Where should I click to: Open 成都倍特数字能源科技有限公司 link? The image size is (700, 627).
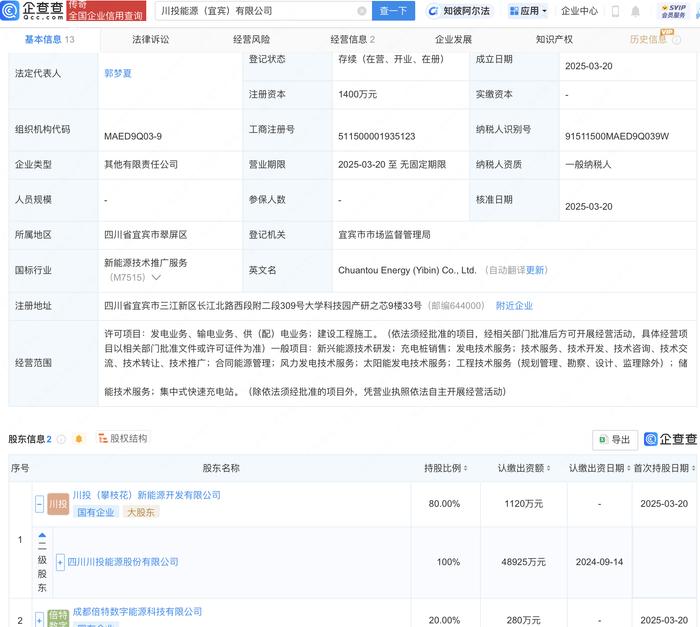[x=137, y=612]
